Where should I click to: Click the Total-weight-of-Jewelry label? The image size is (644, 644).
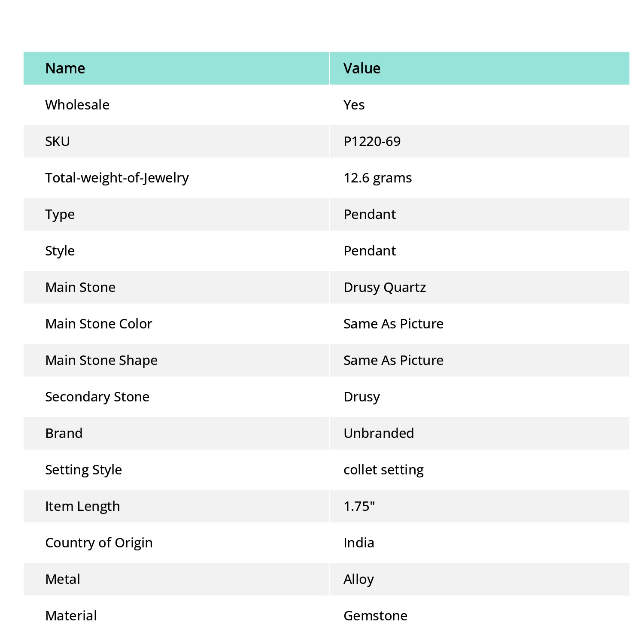coord(117,178)
